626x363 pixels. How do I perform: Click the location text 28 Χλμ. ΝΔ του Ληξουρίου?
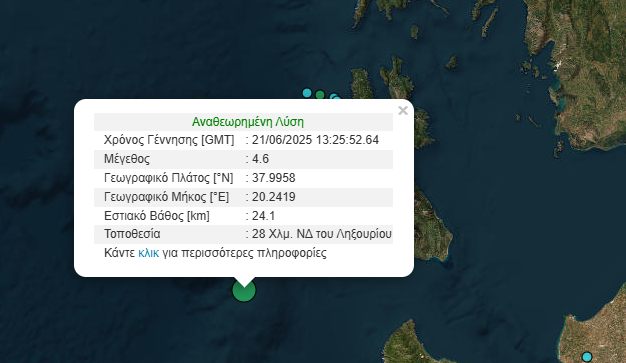pyautogui.click(x=322, y=234)
